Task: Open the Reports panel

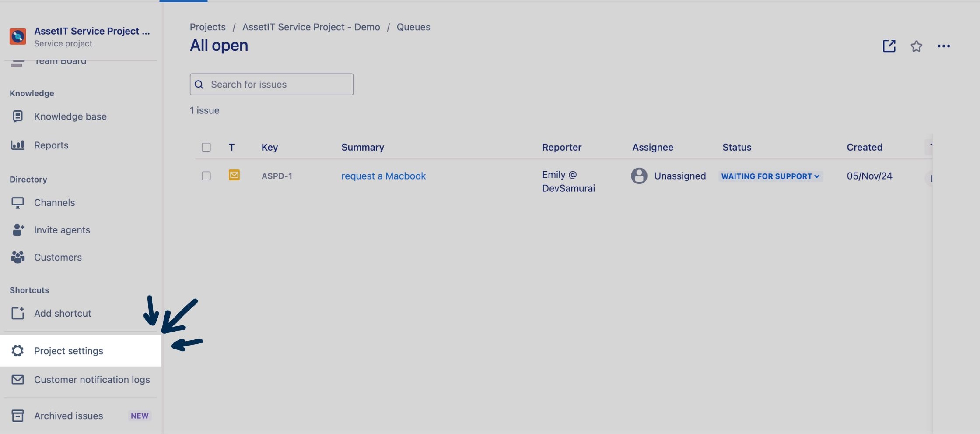Action: click(x=51, y=145)
